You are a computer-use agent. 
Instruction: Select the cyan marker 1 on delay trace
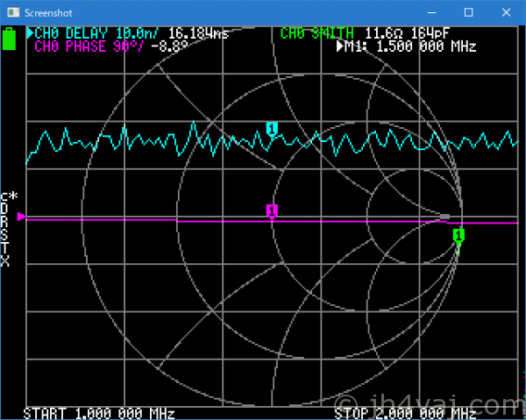(272, 130)
